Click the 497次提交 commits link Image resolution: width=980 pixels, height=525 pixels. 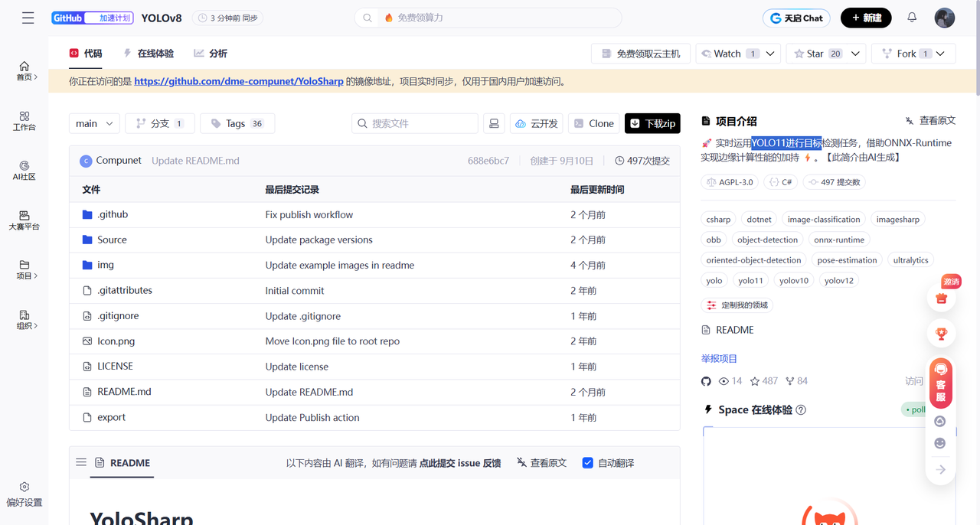642,161
